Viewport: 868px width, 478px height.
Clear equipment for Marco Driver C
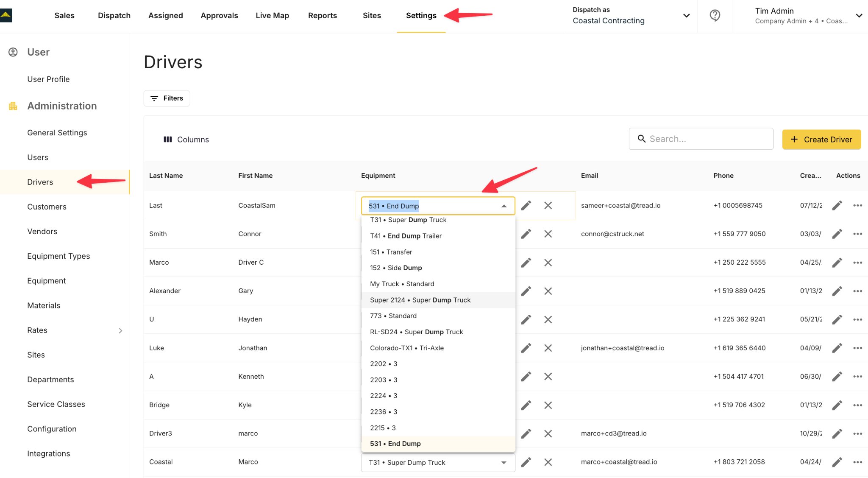click(x=548, y=263)
